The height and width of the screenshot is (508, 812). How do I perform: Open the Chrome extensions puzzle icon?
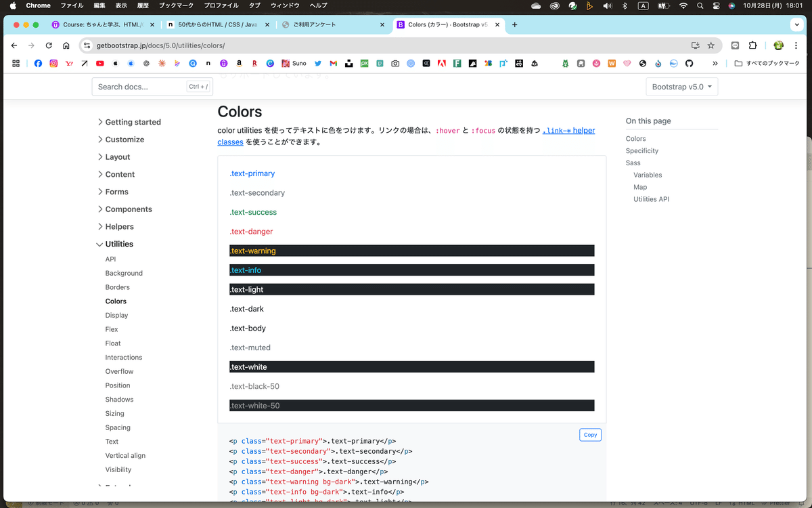(x=753, y=45)
